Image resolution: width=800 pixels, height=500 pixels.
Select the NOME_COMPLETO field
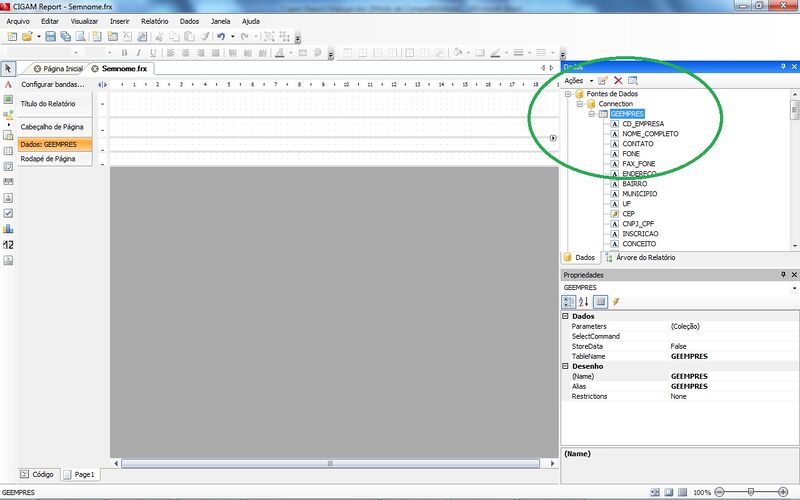click(x=650, y=134)
